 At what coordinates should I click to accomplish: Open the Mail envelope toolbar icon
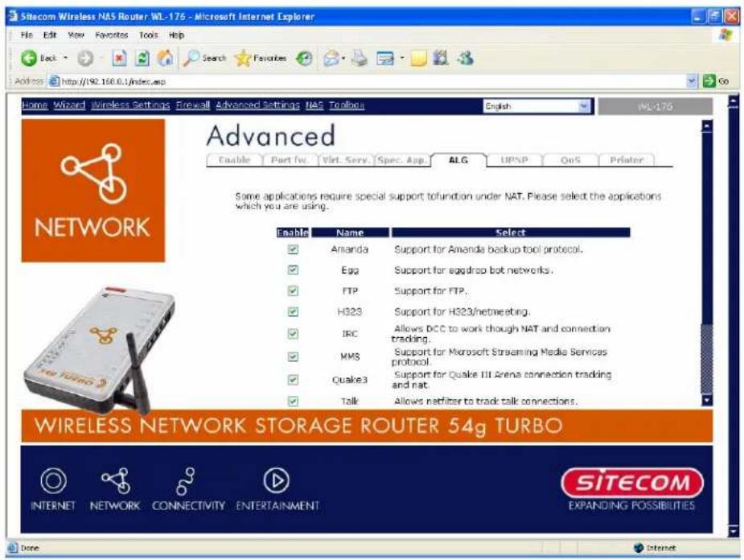pyautogui.click(x=331, y=59)
